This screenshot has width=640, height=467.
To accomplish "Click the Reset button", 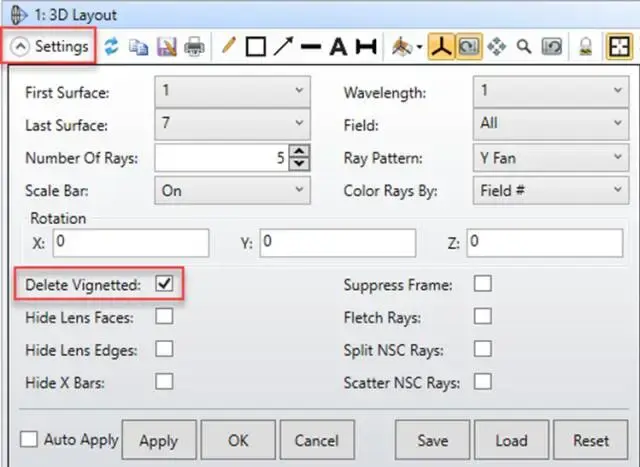I will pos(591,440).
